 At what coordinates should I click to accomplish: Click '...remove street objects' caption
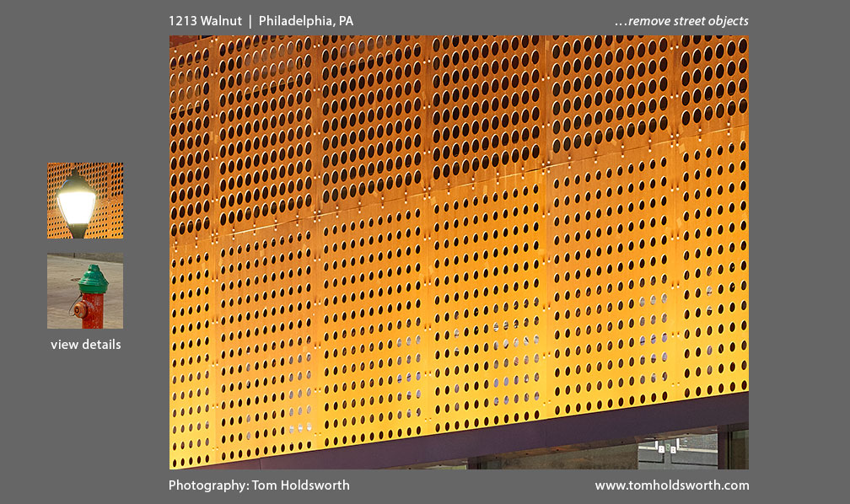(681, 21)
